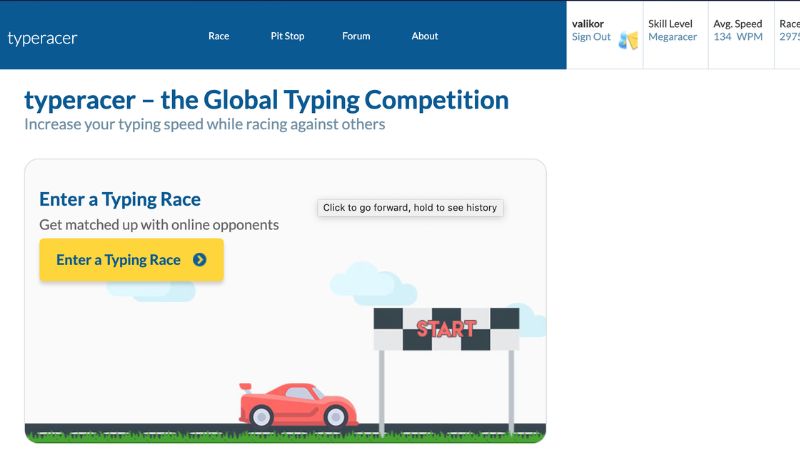
Task: Open the Race menu item
Action: pos(218,36)
